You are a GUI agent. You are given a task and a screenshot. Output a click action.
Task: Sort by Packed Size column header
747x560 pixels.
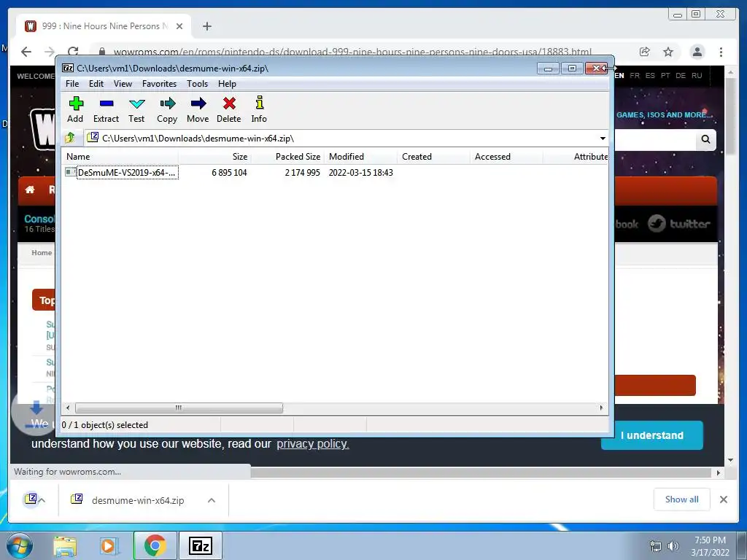click(287, 157)
